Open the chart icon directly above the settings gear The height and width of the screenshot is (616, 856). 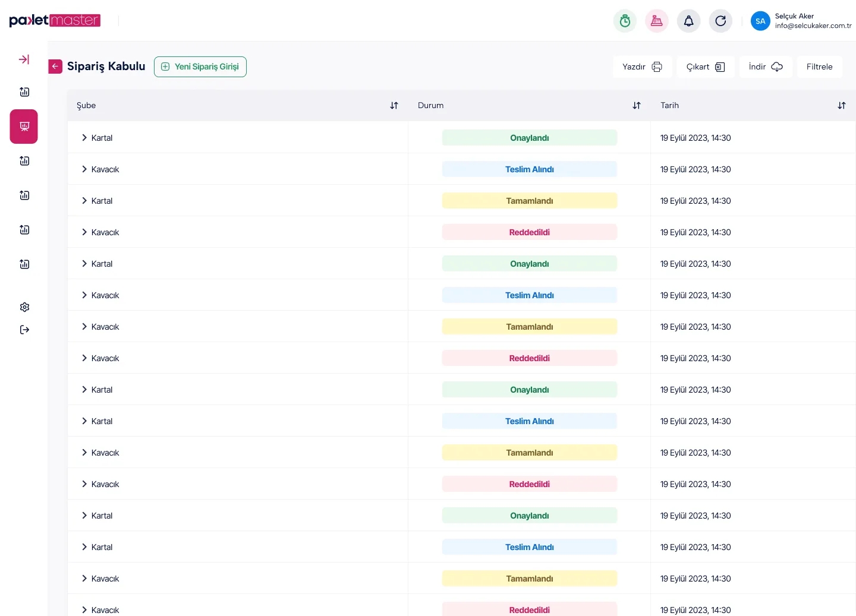point(24,264)
